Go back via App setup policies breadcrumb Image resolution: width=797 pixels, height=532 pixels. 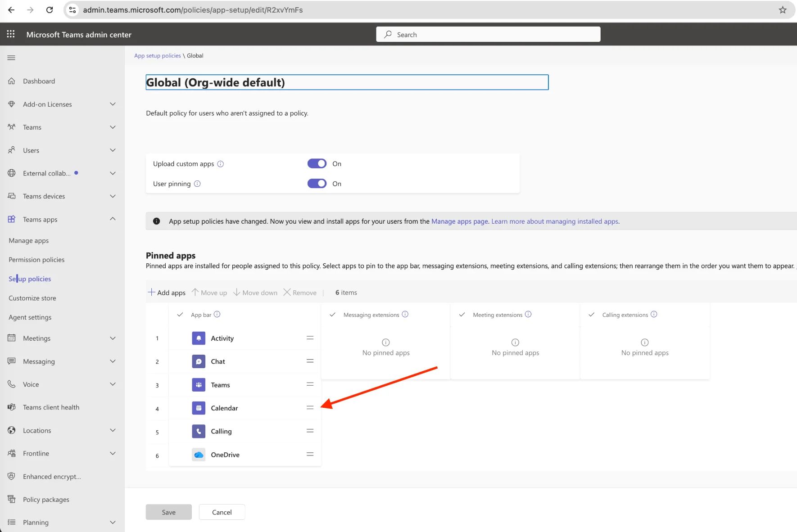[158, 56]
